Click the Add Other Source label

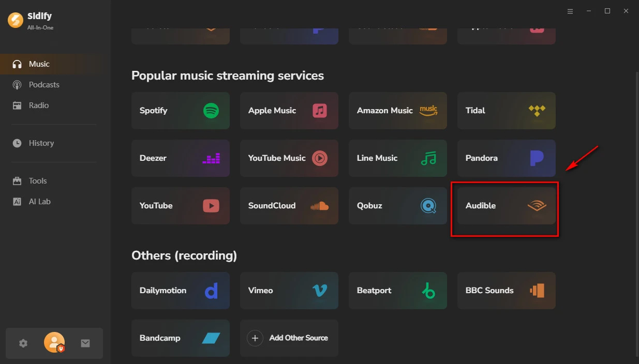click(299, 338)
